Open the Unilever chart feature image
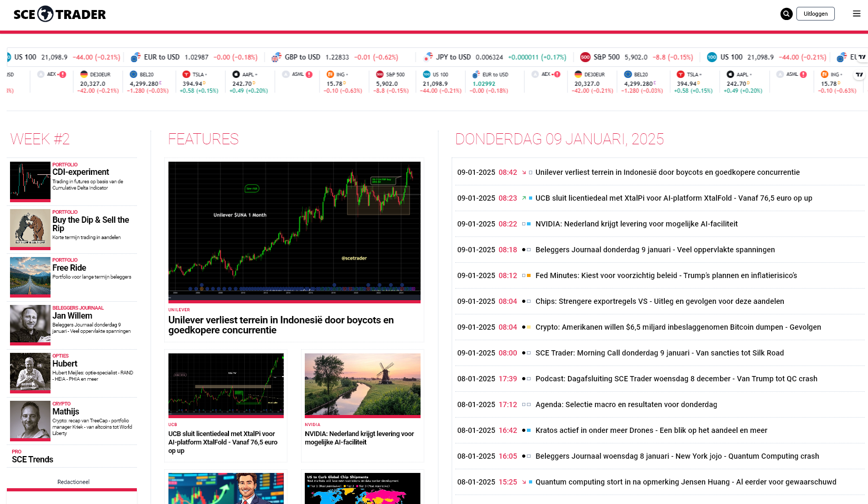 coord(294,232)
